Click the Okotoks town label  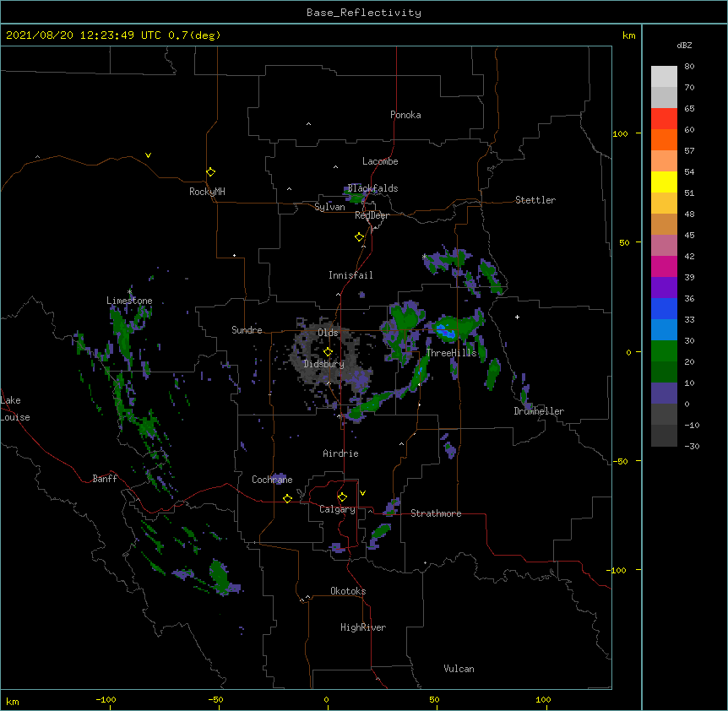[348, 591]
